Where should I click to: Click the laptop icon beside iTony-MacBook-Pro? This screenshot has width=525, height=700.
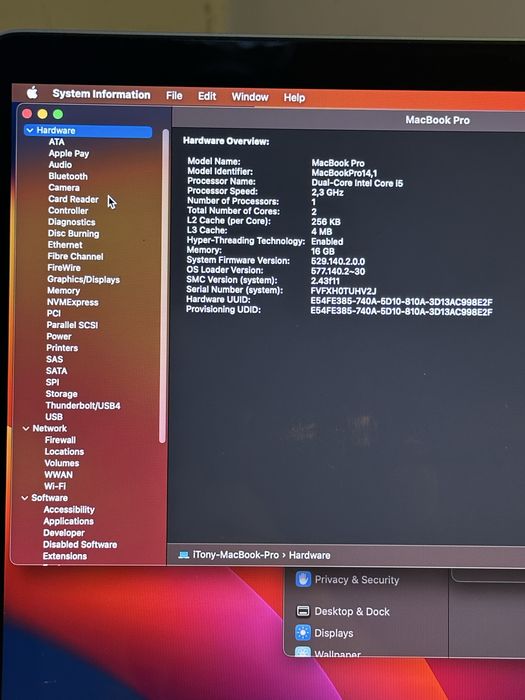[x=183, y=555]
